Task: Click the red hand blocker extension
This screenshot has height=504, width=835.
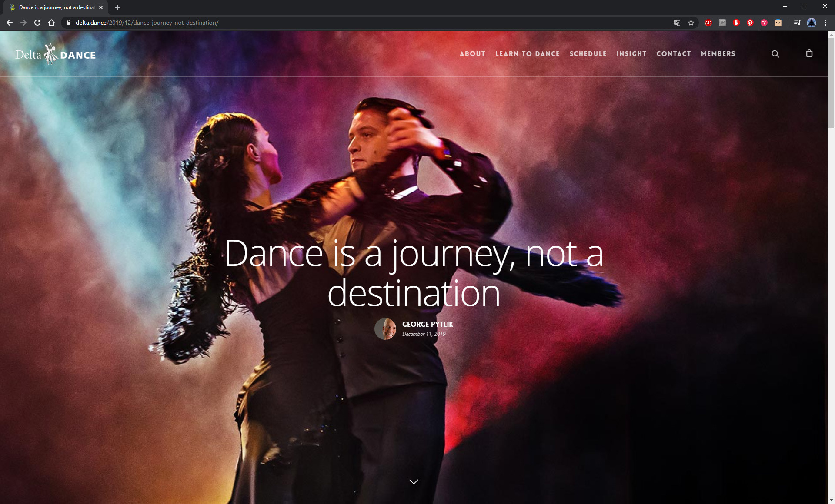Action: click(x=736, y=23)
